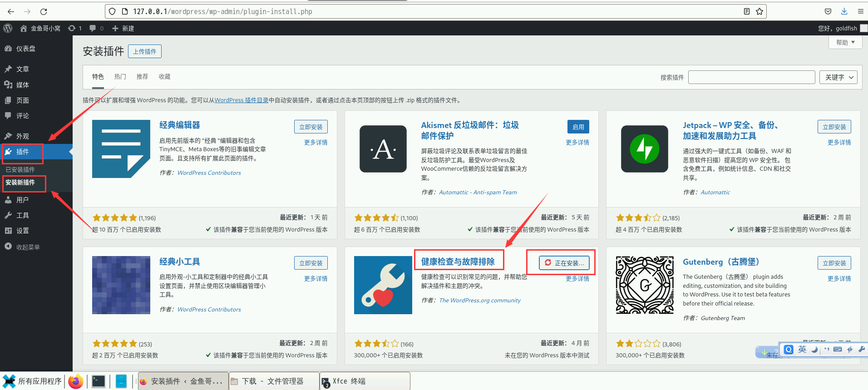Open the 健康检查与故障排除 plugin title
The width and height of the screenshot is (868, 390).
click(458, 262)
